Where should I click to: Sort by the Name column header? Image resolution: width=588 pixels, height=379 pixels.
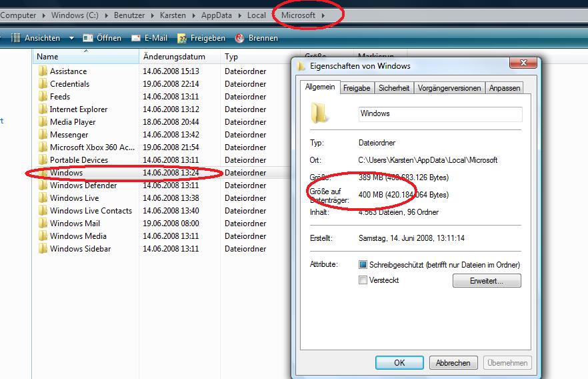tap(86, 57)
